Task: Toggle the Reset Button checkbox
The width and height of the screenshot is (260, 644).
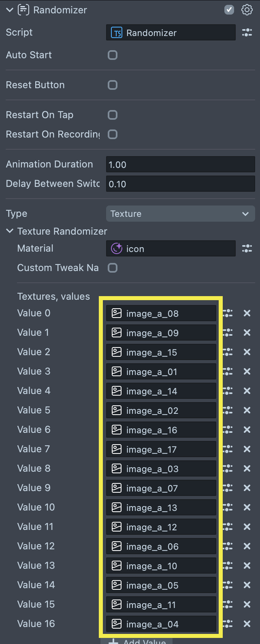Action: click(x=113, y=85)
